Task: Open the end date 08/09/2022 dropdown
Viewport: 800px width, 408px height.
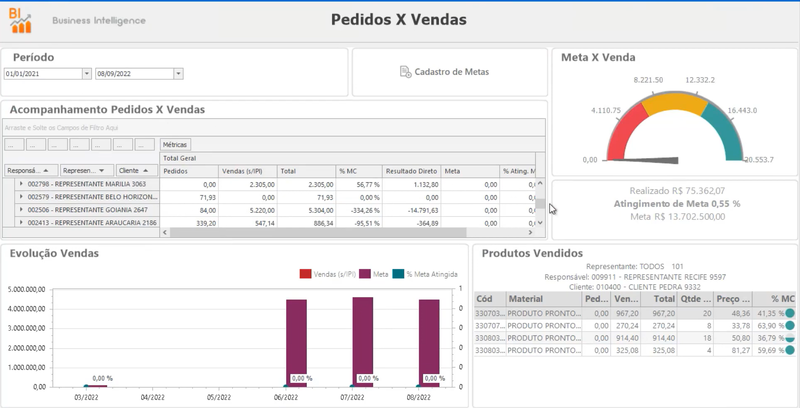Action: click(x=178, y=73)
